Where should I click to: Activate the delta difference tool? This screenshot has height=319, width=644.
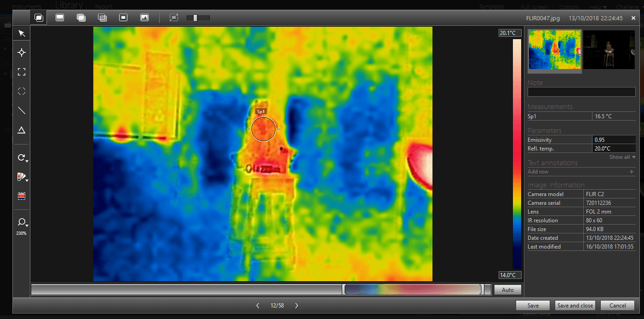click(x=22, y=130)
